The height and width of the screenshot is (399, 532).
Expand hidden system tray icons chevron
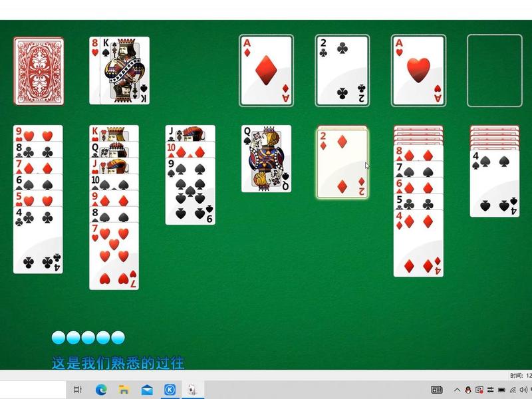pos(457,390)
